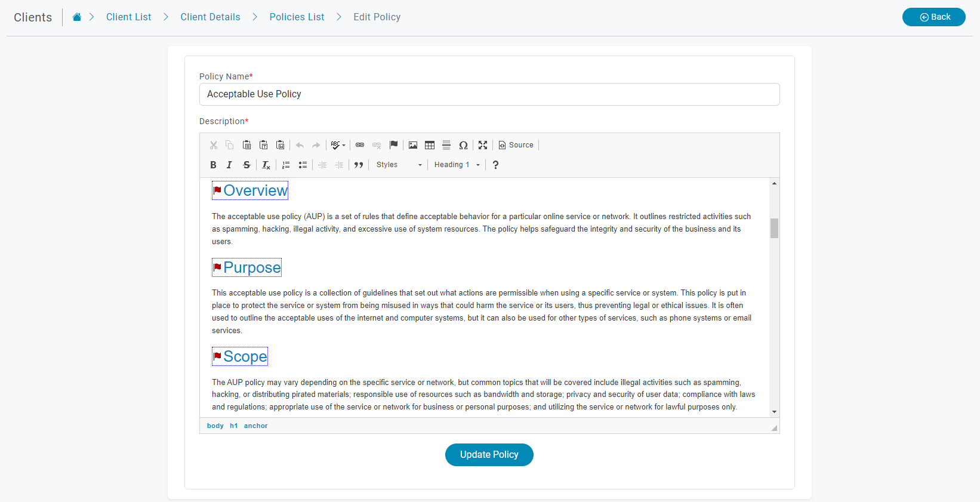Viewport: 980px width, 502px height.
Task: Go to Policies List breadcrumb
Action: point(297,17)
